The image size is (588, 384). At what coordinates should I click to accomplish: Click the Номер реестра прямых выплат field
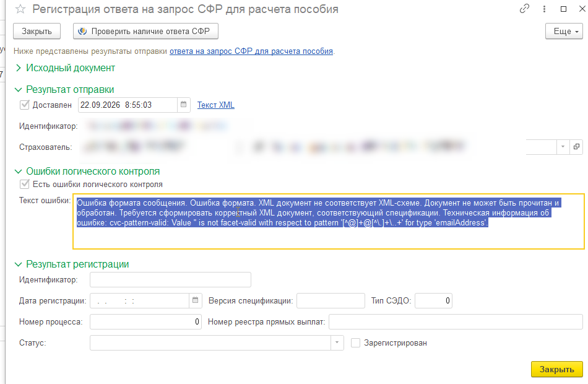click(x=456, y=321)
